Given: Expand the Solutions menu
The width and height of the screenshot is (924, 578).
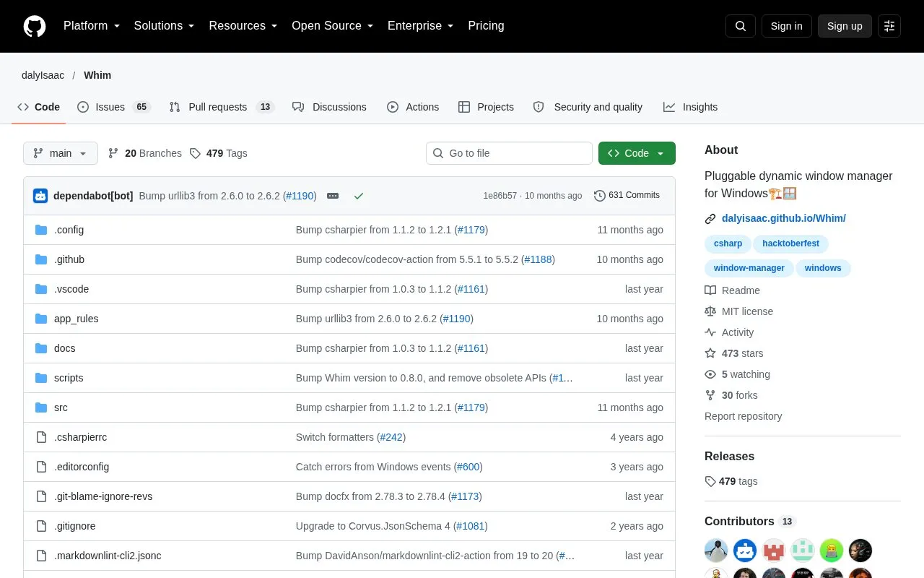Looking at the screenshot, I should tap(165, 26).
